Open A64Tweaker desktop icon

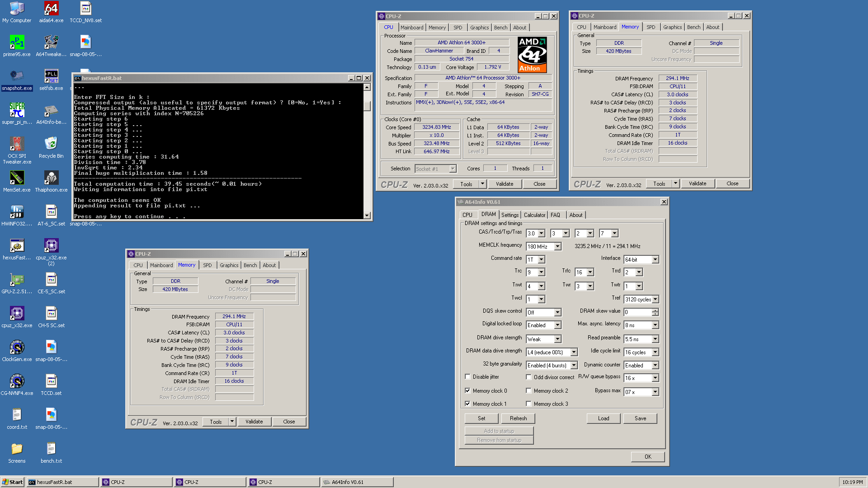tap(51, 46)
